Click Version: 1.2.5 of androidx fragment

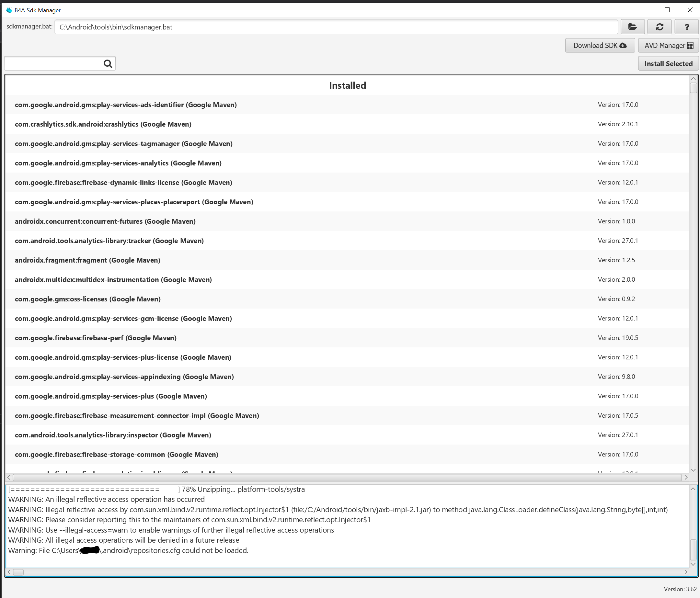coord(616,260)
